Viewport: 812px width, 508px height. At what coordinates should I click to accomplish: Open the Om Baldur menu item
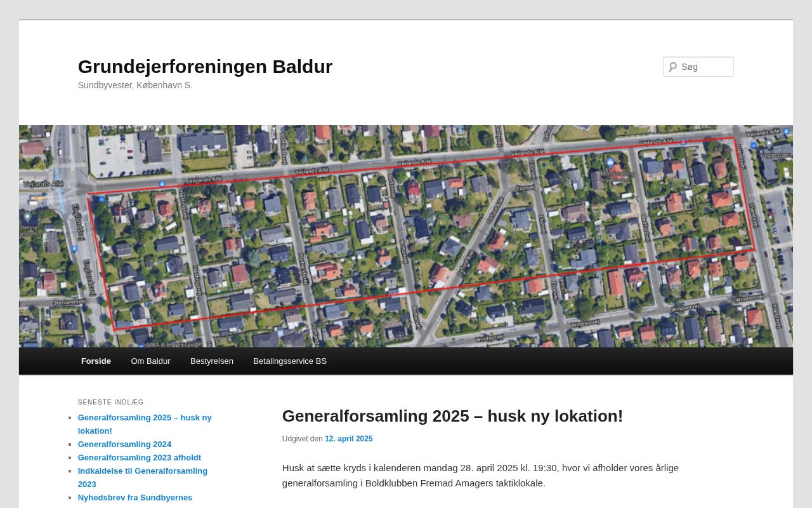[150, 361]
